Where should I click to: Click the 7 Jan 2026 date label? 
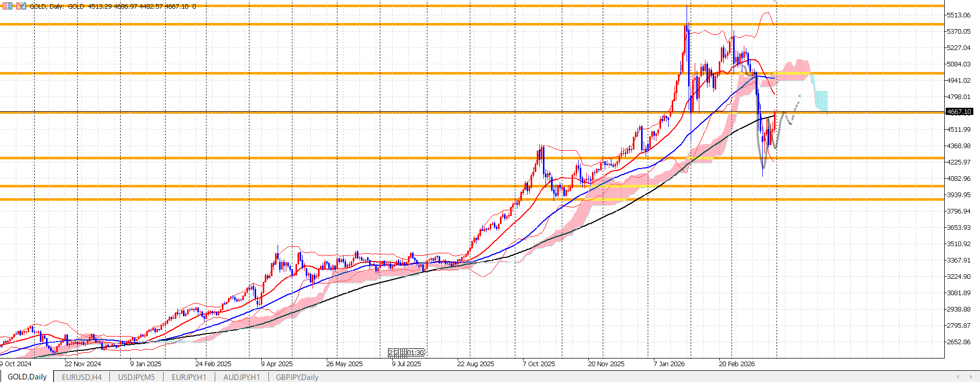click(x=669, y=364)
